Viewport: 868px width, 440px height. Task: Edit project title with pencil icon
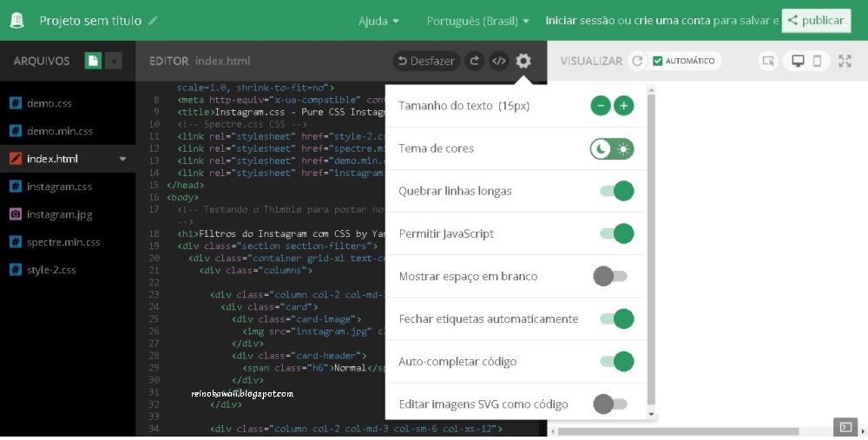click(154, 21)
